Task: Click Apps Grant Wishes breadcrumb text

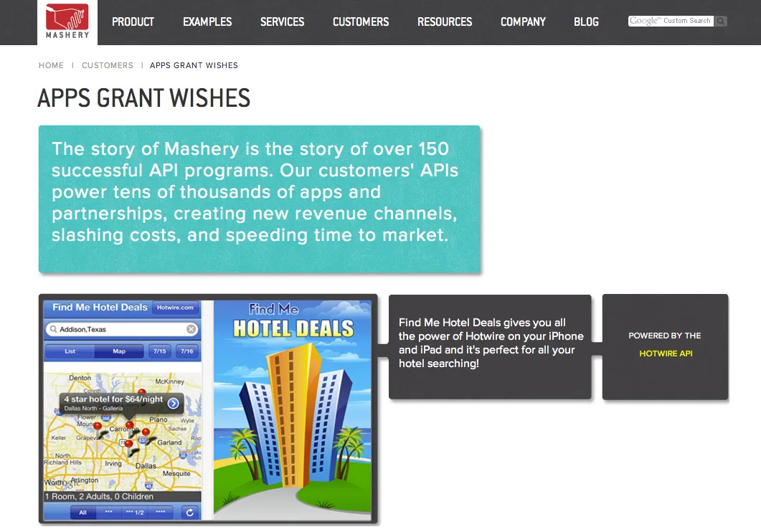Action: [194, 65]
